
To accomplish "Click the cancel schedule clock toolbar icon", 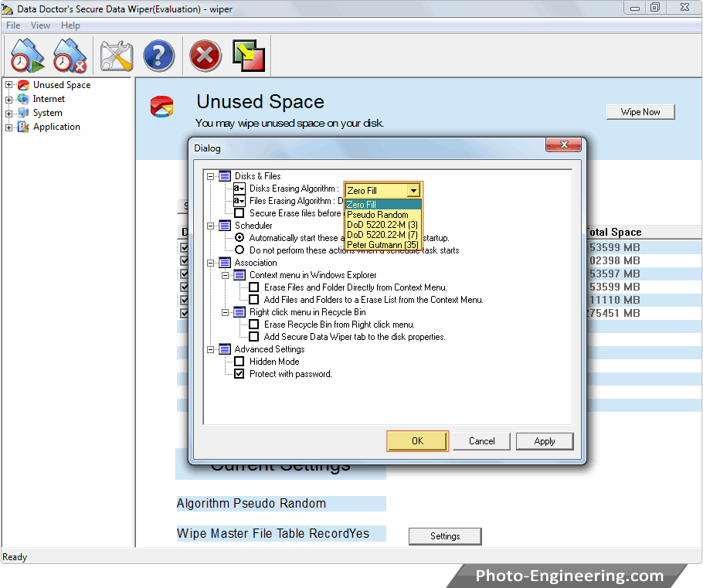I will pos(70,56).
